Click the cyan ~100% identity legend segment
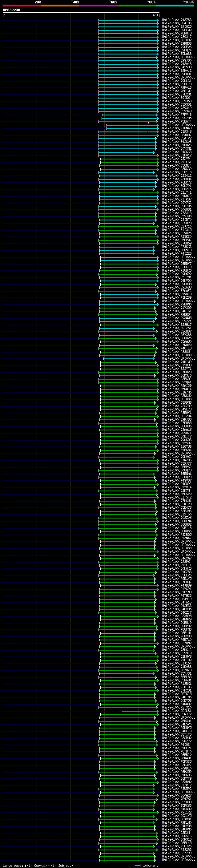The image size is (197, 868). tap(175, 6)
